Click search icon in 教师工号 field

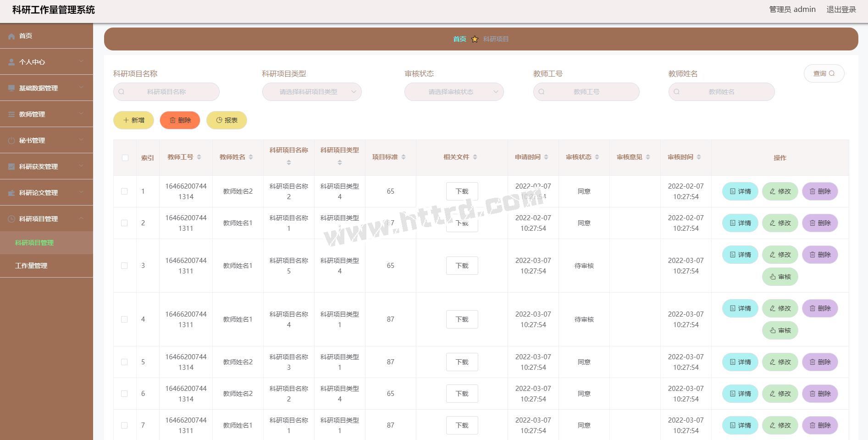coord(542,92)
